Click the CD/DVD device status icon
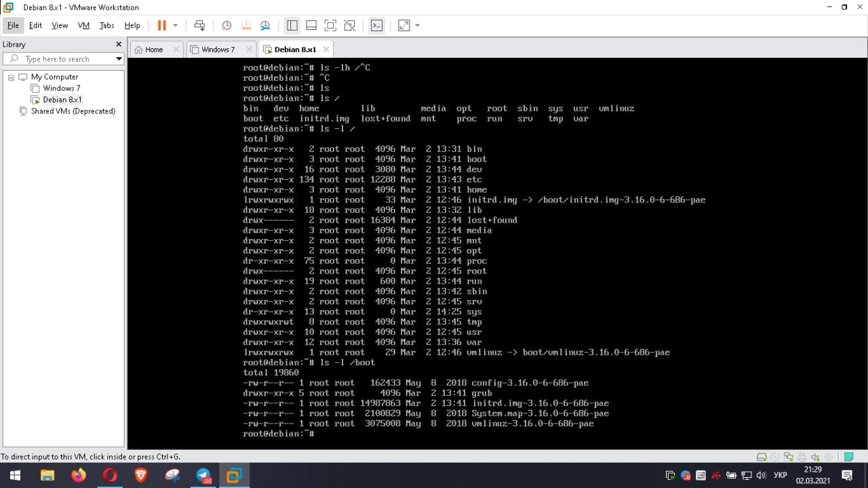This screenshot has width=868, height=488. point(775,457)
